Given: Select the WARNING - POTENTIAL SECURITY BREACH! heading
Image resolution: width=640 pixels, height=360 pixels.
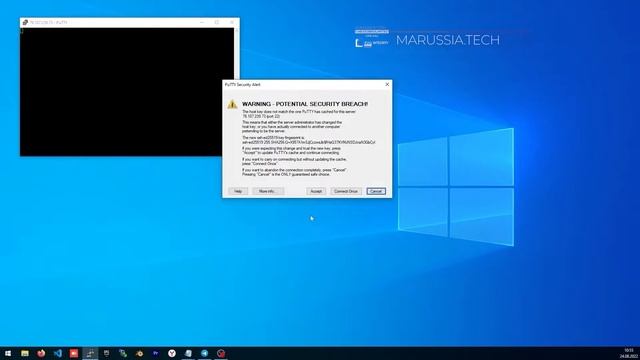Looking at the screenshot, I should (305, 104).
